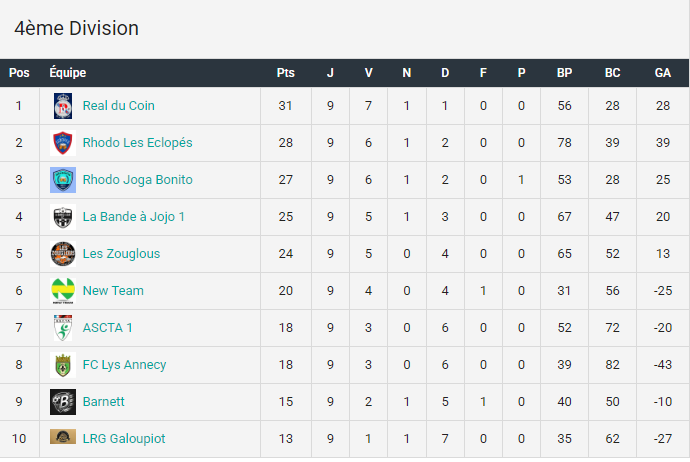Screen dimensions: 690x462
Task: Click the Pos column header
Action: (x=19, y=73)
